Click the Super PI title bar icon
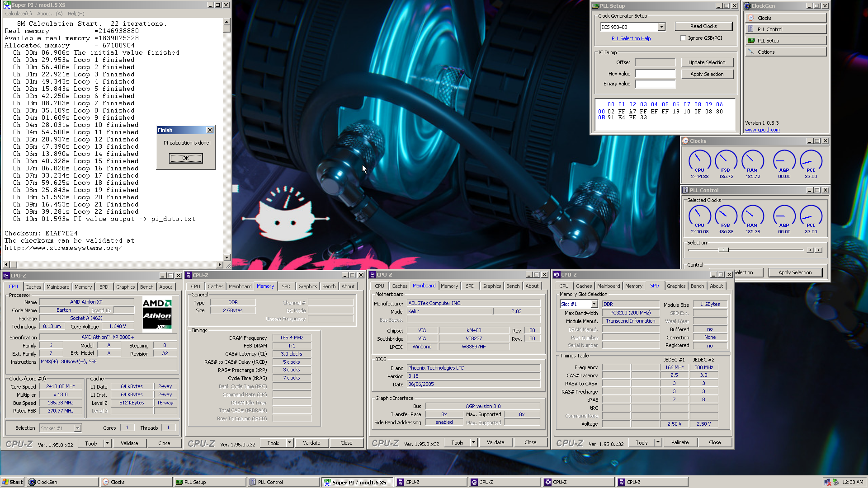Viewport: 868px width, 488px height. coord(7,5)
